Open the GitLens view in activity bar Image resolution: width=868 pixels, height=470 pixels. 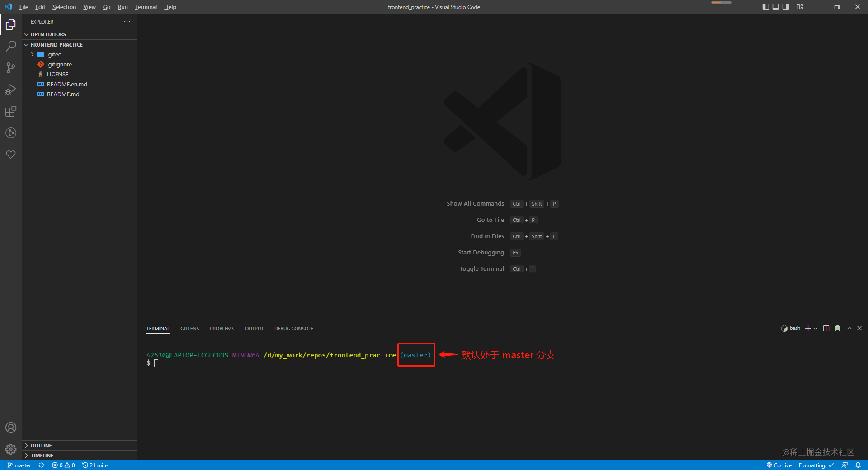pyautogui.click(x=11, y=133)
